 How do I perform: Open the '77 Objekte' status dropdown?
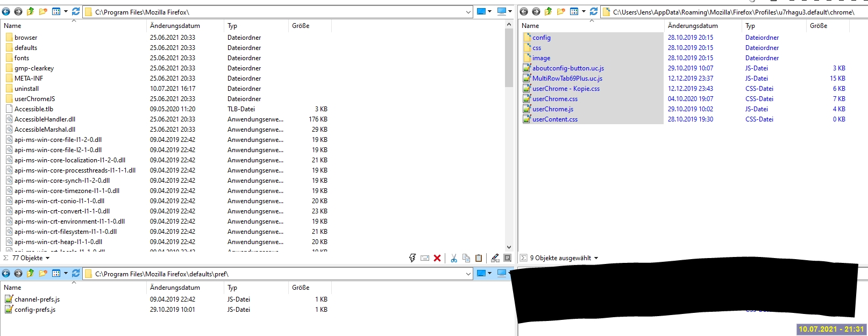coord(47,258)
